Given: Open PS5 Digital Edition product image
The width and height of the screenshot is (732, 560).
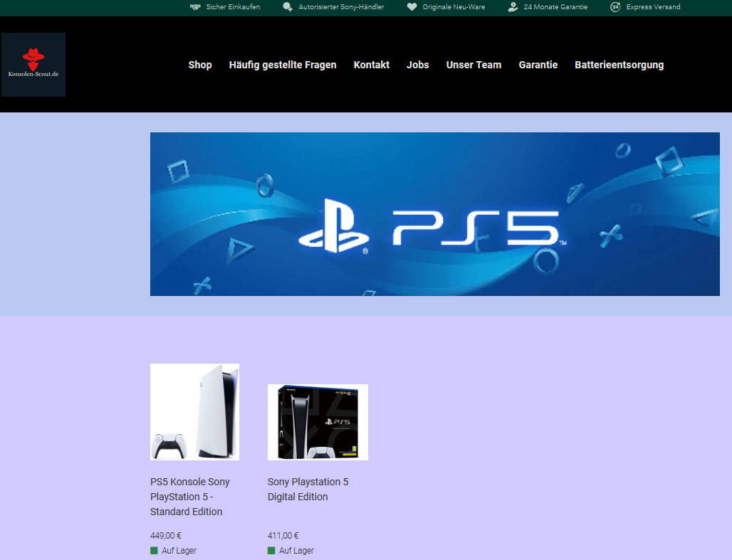Looking at the screenshot, I should tap(318, 423).
